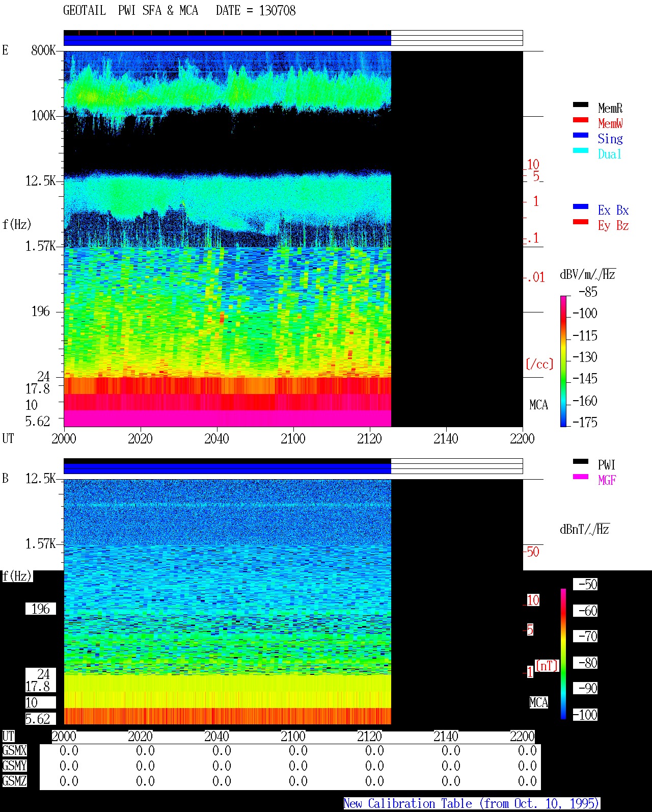Click the MCA label beside E spectrogram
This screenshot has height=812, width=652.
click(x=538, y=405)
